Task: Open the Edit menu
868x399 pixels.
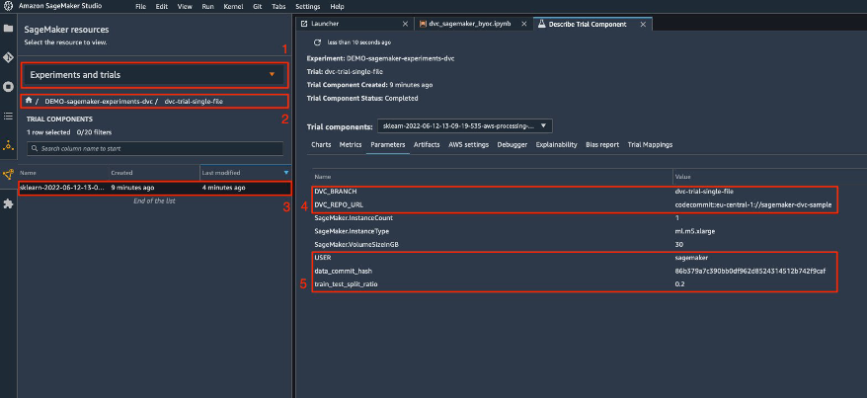Action: [x=162, y=7]
